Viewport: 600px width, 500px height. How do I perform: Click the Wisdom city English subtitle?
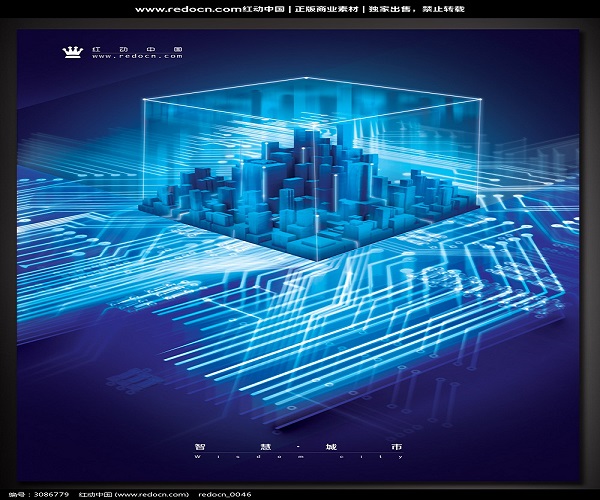299,456
